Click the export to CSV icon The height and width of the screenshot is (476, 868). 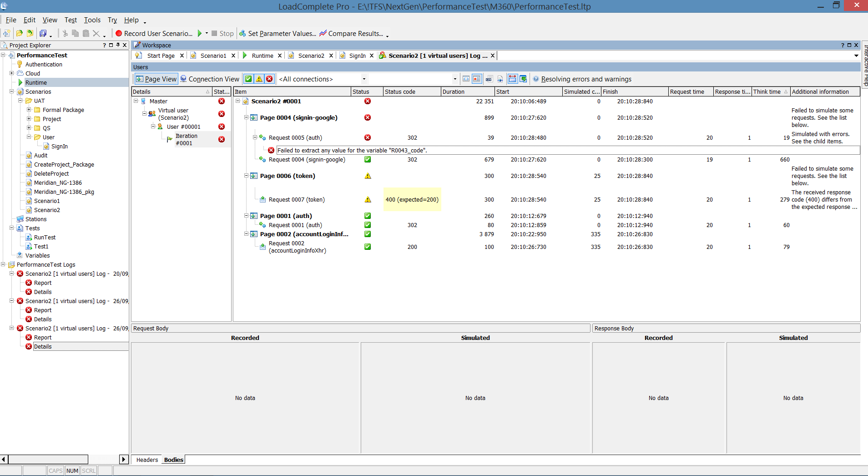(x=489, y=79)
